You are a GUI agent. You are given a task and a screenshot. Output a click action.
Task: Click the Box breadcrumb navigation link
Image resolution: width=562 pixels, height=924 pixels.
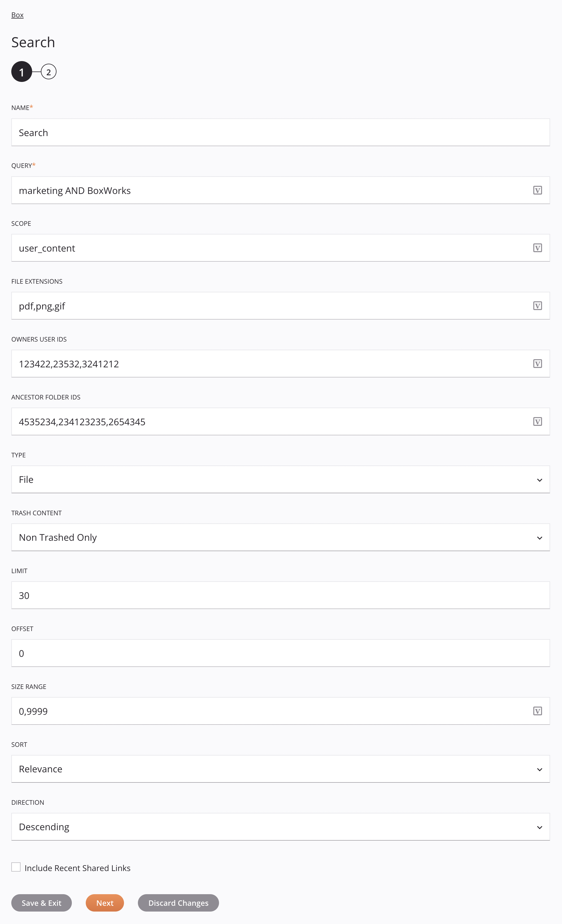[x=17, y=14]
